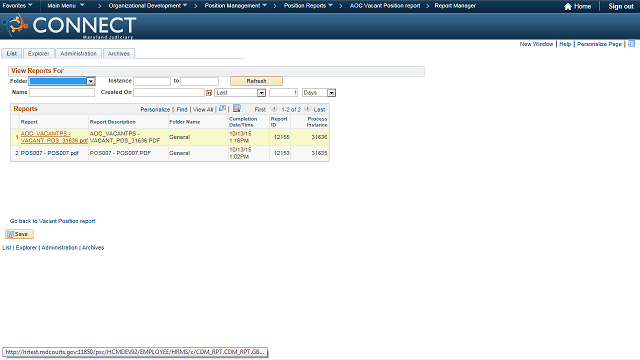Click the number of days field
The height and width of the screenshot is (360, 640).
(283, 93)
